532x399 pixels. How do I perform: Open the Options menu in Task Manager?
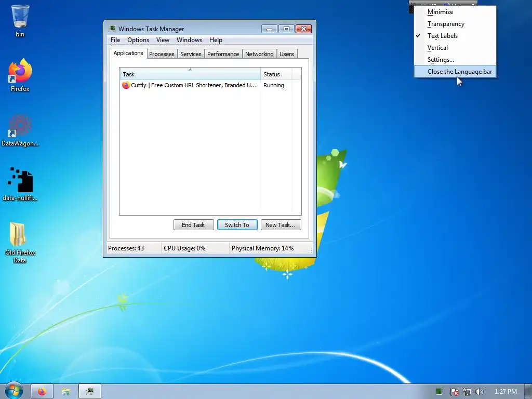click(138, 39)
